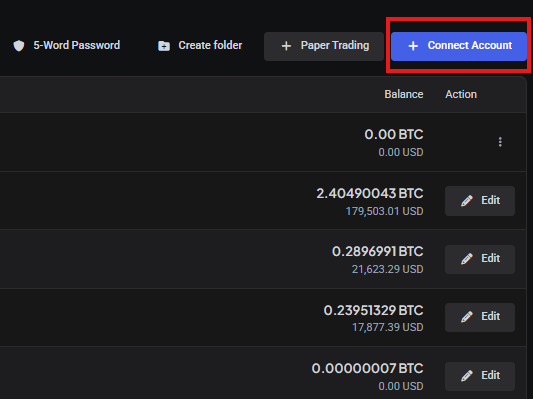
Task: Click pencil icon in 17,877.39 USD row
Action: tap(467, 317)
